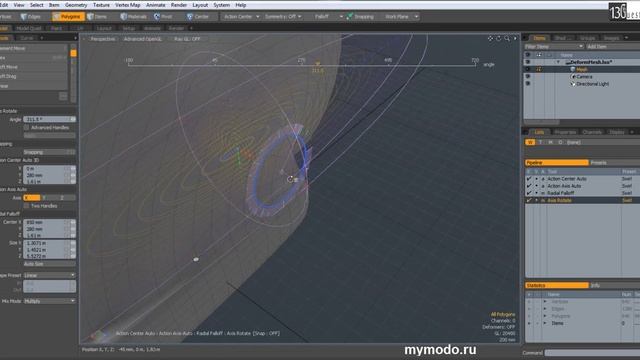
Task: Click the Command input field
Action: [592, 353]
